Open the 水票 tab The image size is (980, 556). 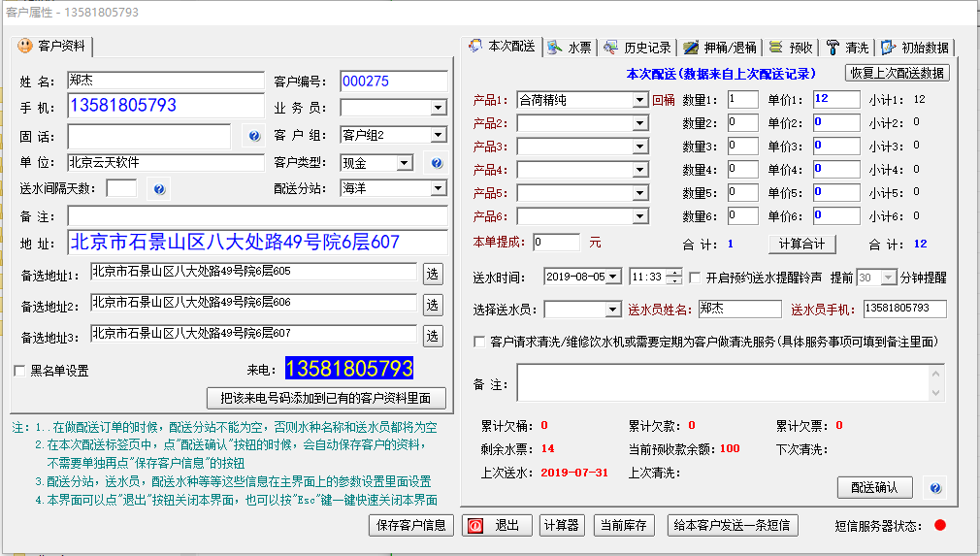(x=570, y=48)
